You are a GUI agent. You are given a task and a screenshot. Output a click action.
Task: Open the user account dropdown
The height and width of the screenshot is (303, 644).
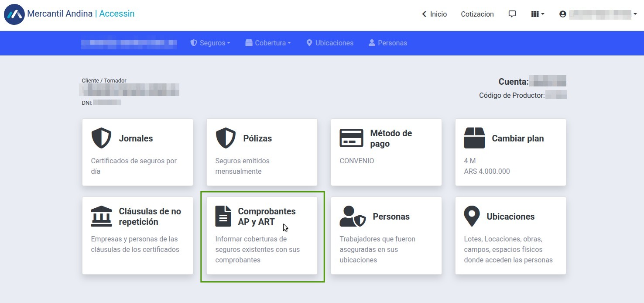pyautogui.click(x=598, y=14)
